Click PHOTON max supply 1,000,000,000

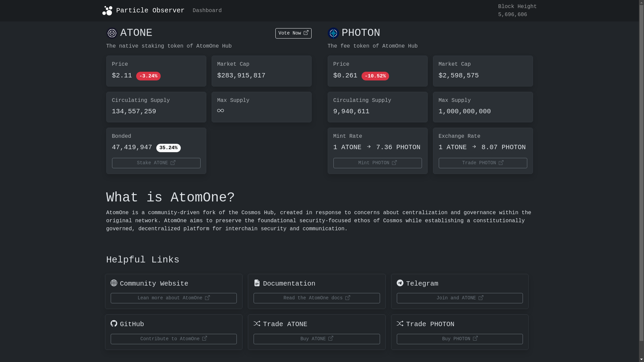[465, 111]
